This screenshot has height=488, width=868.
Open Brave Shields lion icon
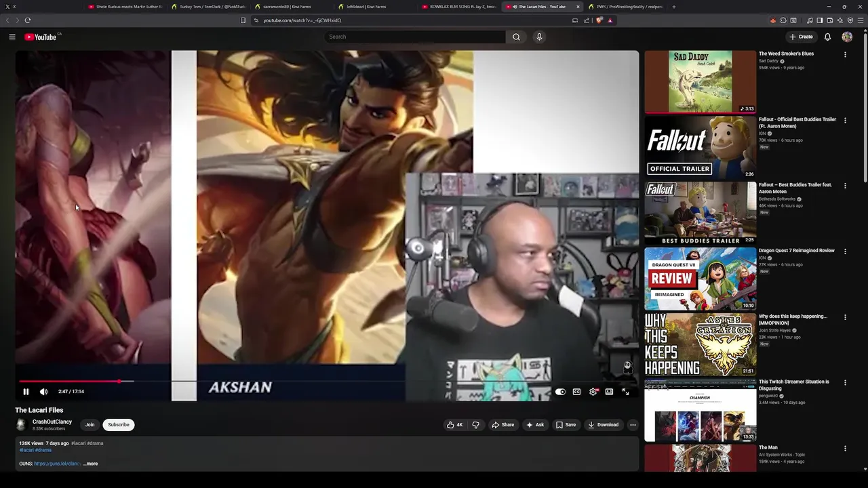599,20
